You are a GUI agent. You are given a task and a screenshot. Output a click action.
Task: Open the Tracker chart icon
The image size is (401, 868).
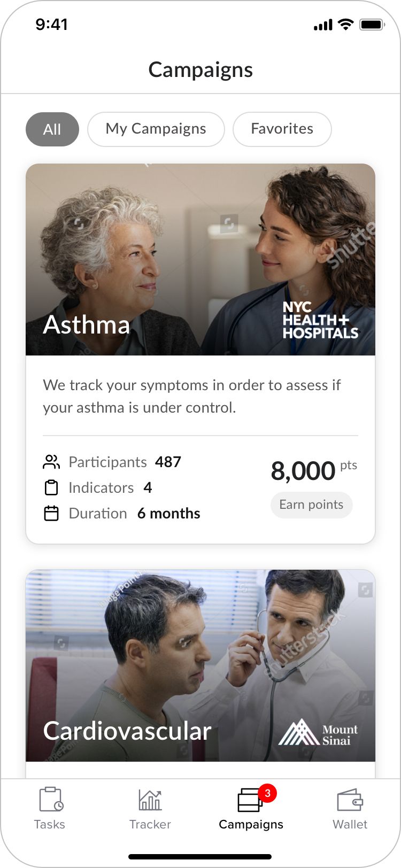point(150,800)
